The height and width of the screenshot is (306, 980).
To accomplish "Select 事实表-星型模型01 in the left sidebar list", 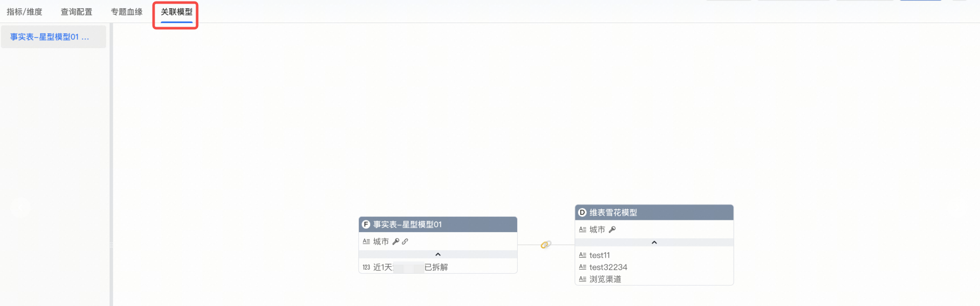I will [50, 37].
